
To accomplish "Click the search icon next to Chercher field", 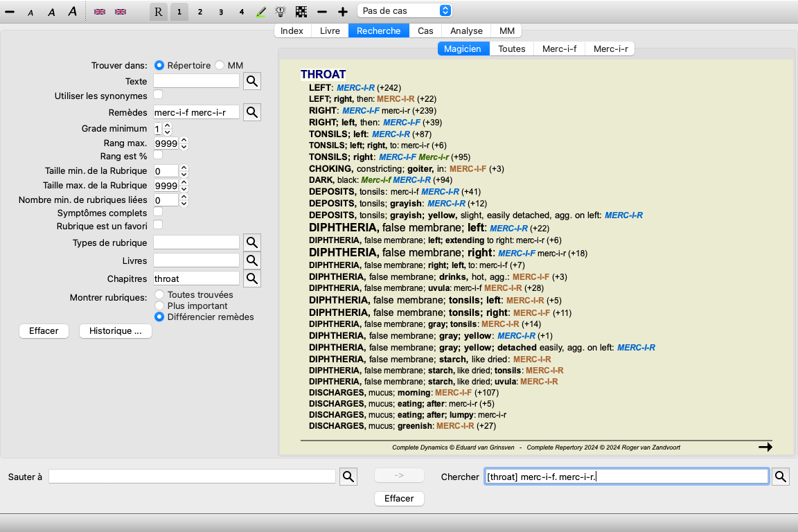I will [x=780, y=477].
